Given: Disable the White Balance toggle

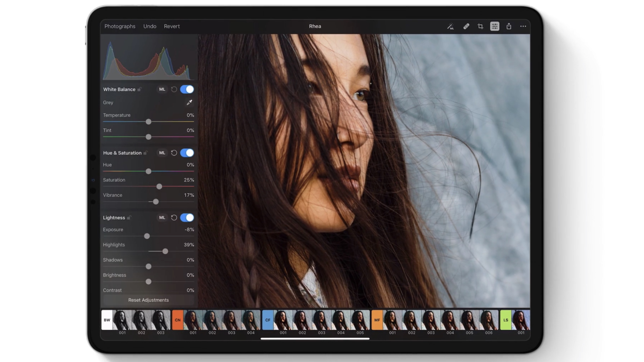Looking at the screenshot, I should click(x=187, y=89).
